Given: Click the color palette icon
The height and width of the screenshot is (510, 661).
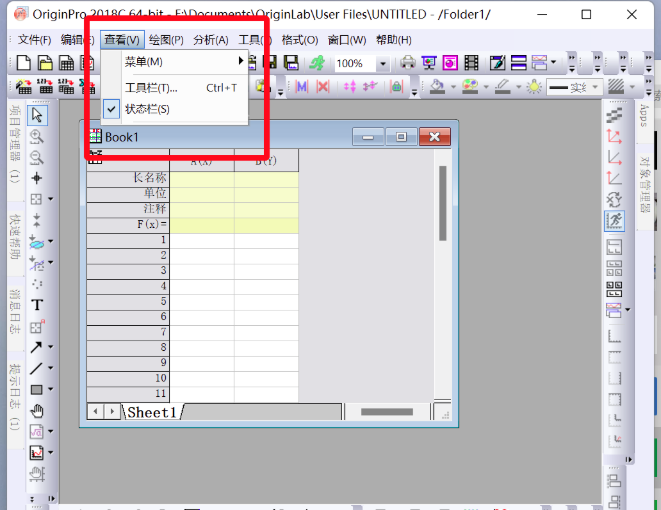Looking at the screenshot, I should pyautogui.click(x=470, y=87).
